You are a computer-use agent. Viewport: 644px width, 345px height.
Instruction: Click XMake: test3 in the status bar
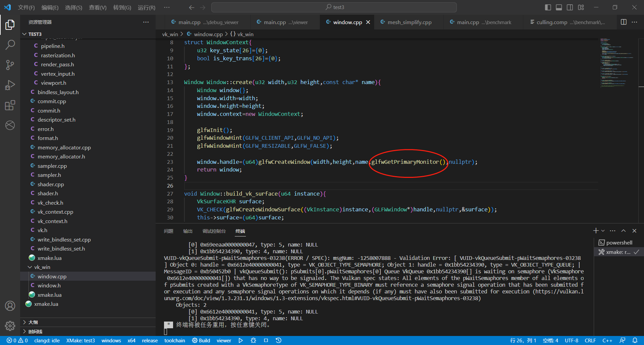[x=80, y=340]
